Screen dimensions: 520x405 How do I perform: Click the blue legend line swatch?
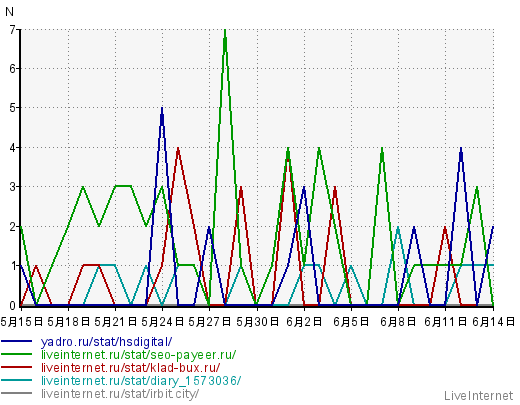pos(17,342)
